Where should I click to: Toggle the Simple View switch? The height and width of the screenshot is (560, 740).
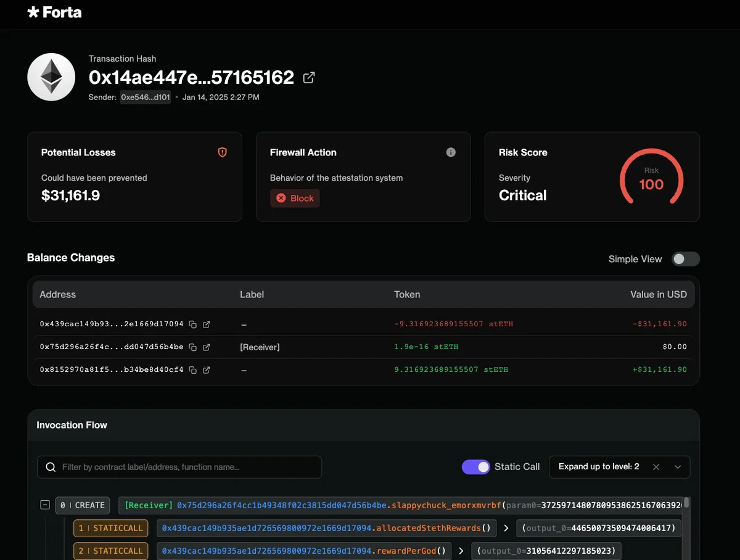pos(685,259)
